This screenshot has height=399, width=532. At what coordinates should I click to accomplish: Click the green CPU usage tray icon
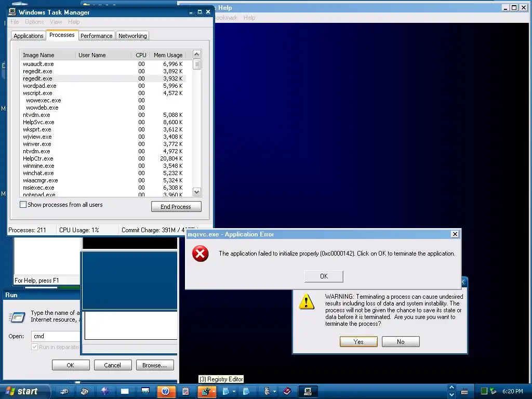tap(484, 391)
